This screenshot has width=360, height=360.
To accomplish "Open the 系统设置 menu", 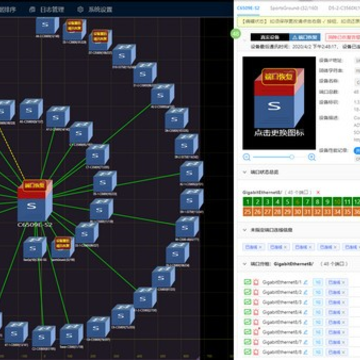I will coord(100,9).
